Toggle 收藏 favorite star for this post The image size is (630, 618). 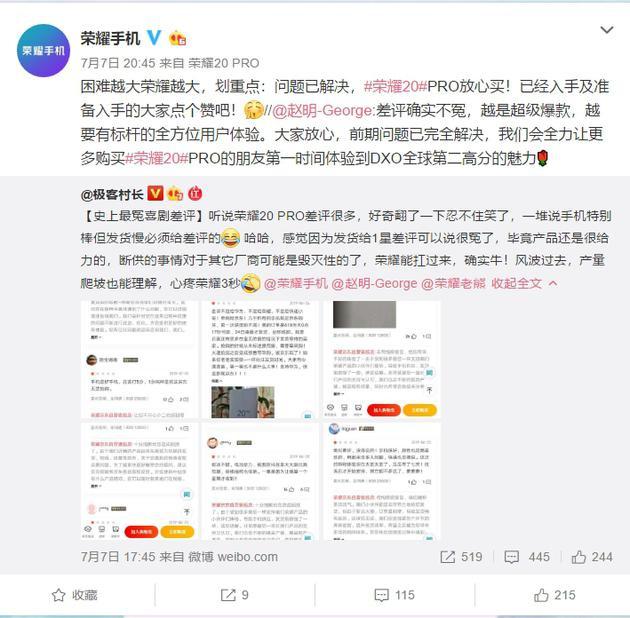tap(75, 595)
